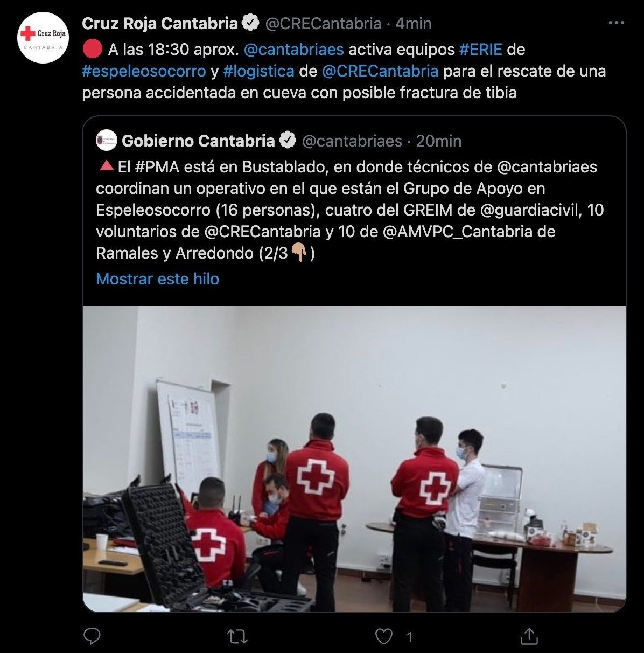644x653 pixels.
Task: Click the Cruz Roja Cantabria display name
Action: 160,23
